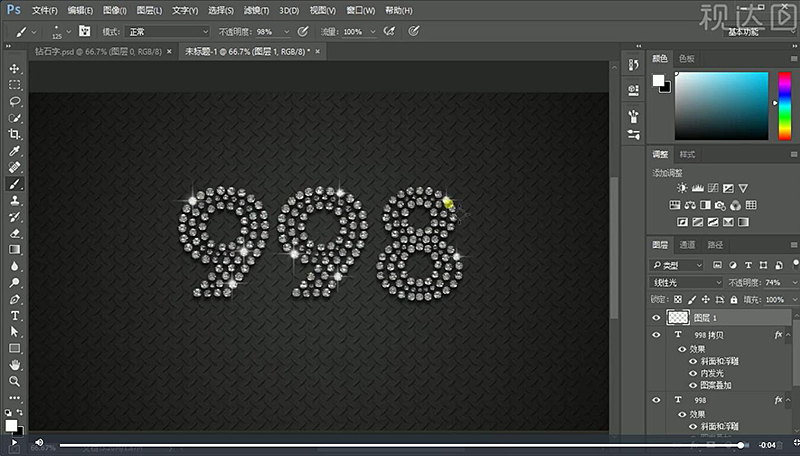Hide the 图层 1 layer

(656, 318)
